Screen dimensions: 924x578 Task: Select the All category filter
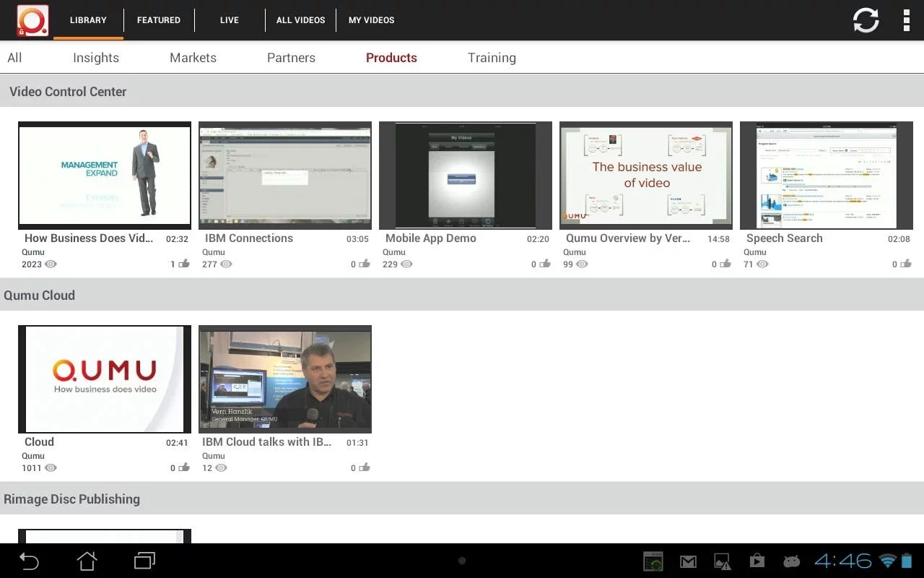(14, 58)
